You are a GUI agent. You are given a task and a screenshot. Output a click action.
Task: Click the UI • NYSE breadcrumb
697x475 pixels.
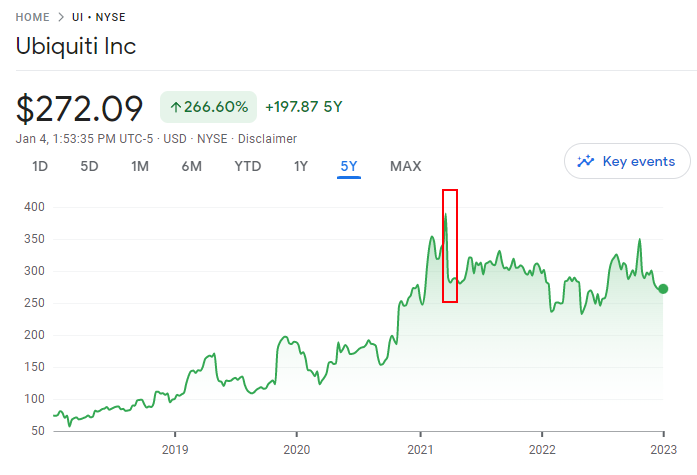[99, 17]
